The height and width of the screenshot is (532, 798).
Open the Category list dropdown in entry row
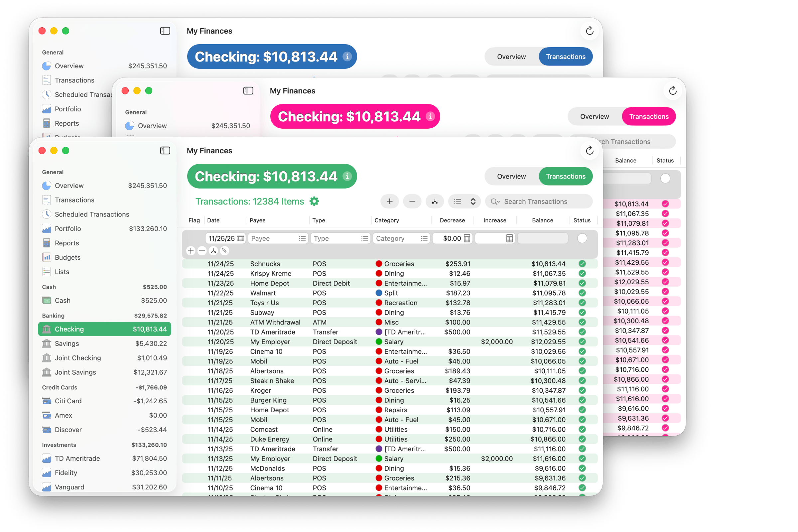[x=424, y=238]
